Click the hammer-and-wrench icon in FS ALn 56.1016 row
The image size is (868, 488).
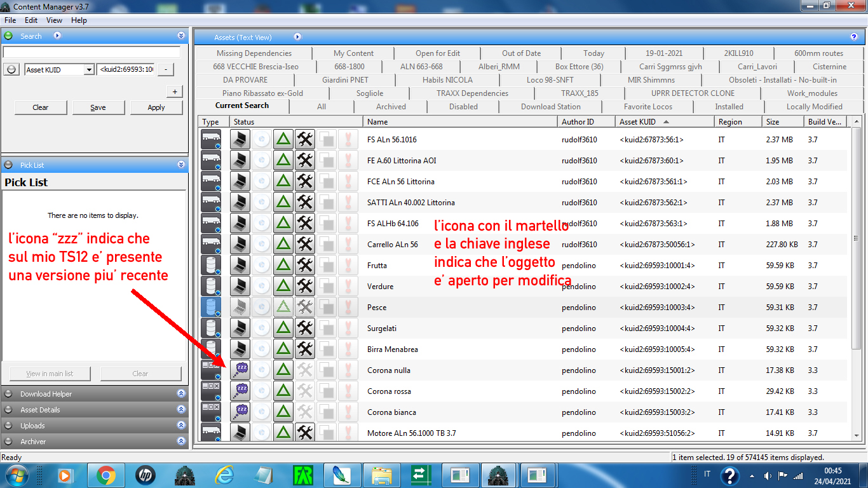click(306, 140)
